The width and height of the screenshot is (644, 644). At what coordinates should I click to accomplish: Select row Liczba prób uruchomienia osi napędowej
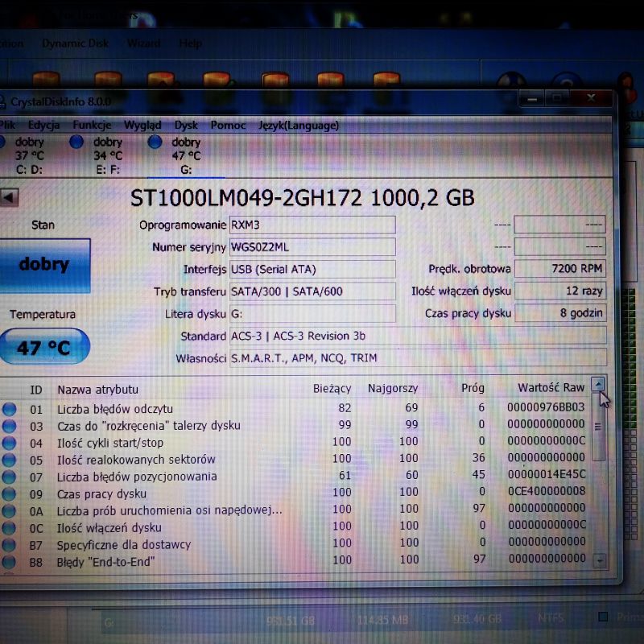point(295,510)
